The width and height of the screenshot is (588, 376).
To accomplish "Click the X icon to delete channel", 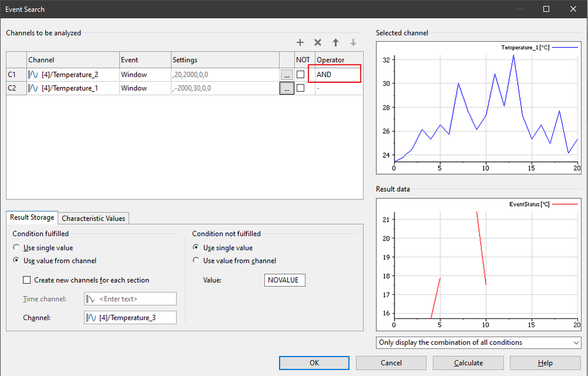I will click(318, 42).
